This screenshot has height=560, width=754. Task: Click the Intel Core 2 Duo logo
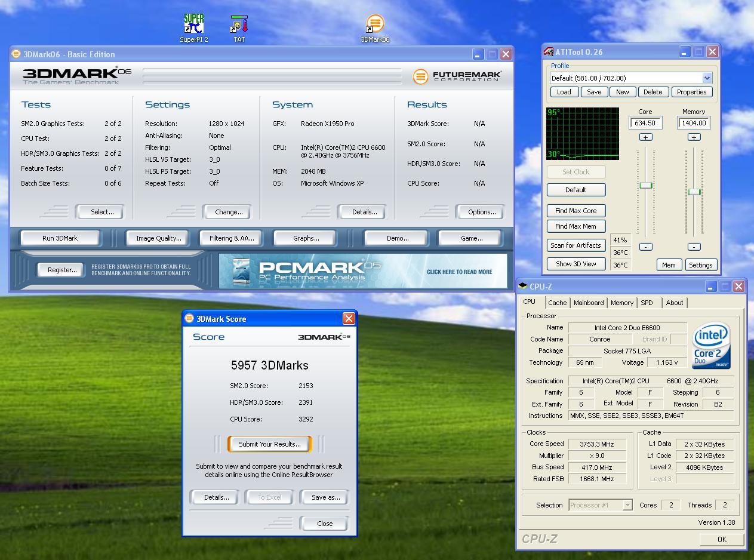[712, 346]
